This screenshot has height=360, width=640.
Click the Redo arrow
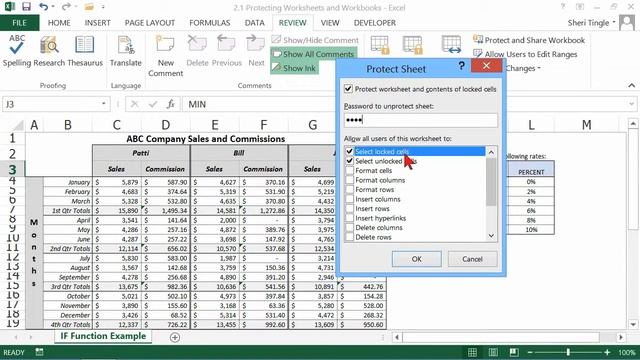click(x=65, y=7)
